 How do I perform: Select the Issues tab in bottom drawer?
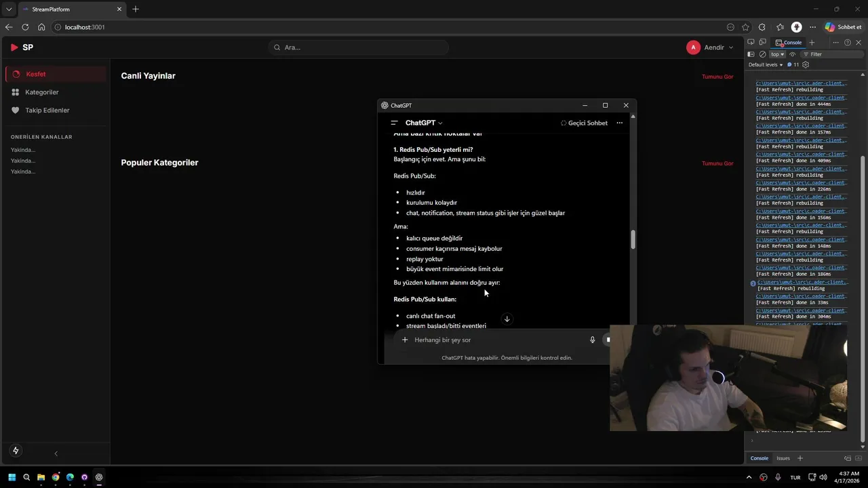tap(783, 458)
